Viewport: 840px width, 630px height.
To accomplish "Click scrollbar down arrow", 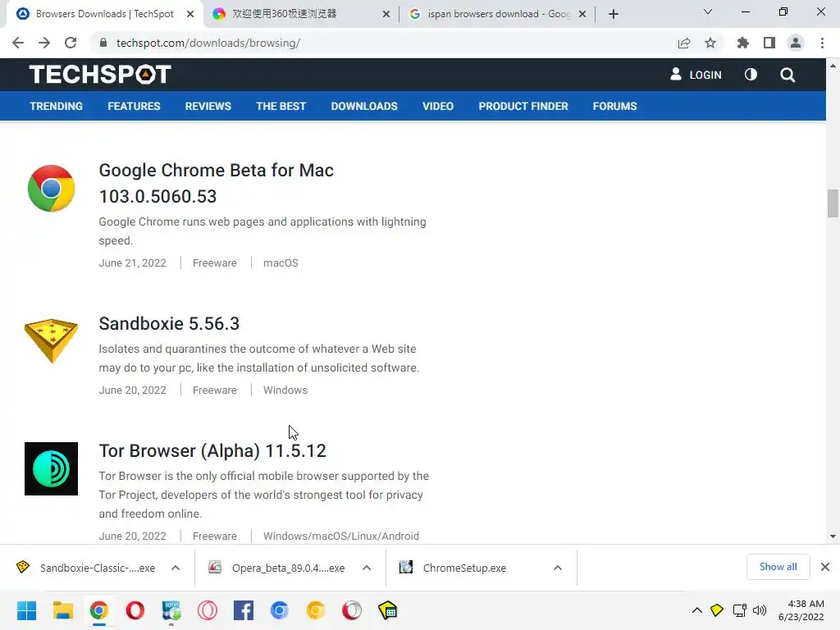I will (833, 536).
